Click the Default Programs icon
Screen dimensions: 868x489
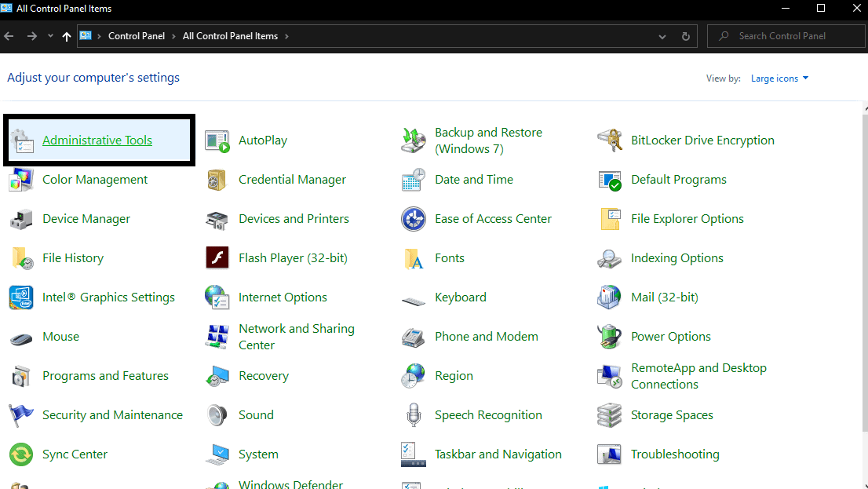click(x=610, y=180)
